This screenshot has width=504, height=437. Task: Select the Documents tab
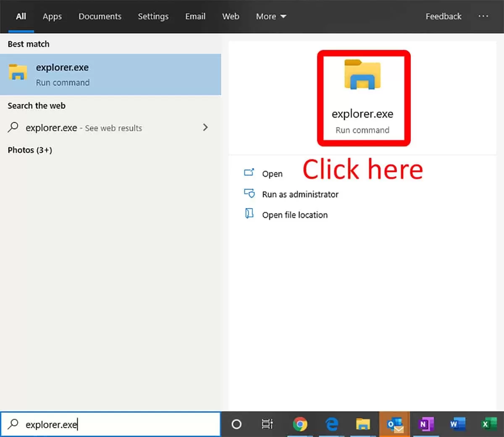tap(100, 16)
